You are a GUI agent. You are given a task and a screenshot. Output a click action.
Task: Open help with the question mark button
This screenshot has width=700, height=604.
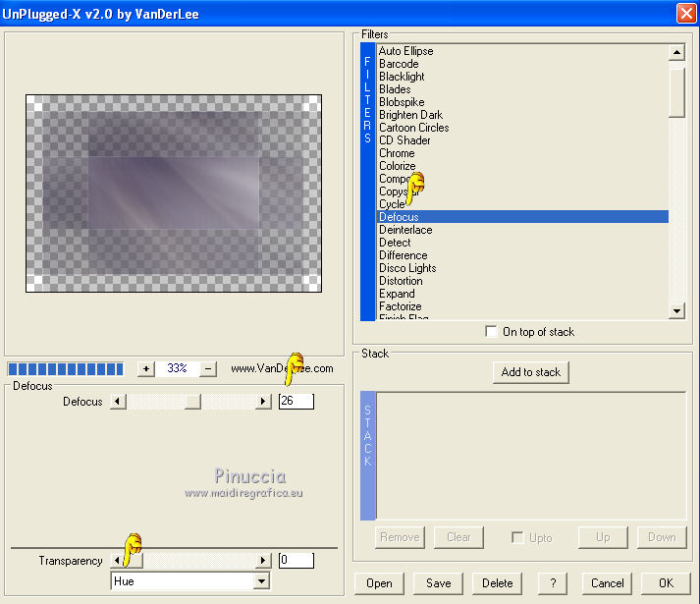tap(553, 583)
